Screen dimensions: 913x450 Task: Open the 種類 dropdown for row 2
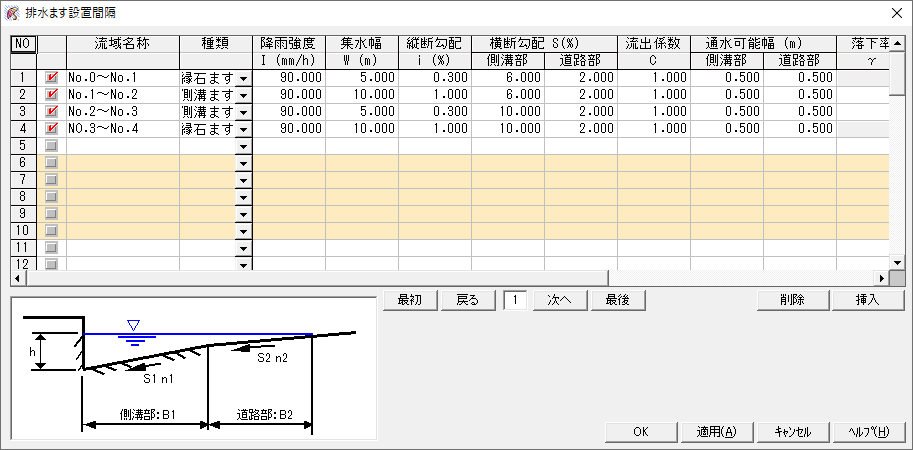click(243, 94)
